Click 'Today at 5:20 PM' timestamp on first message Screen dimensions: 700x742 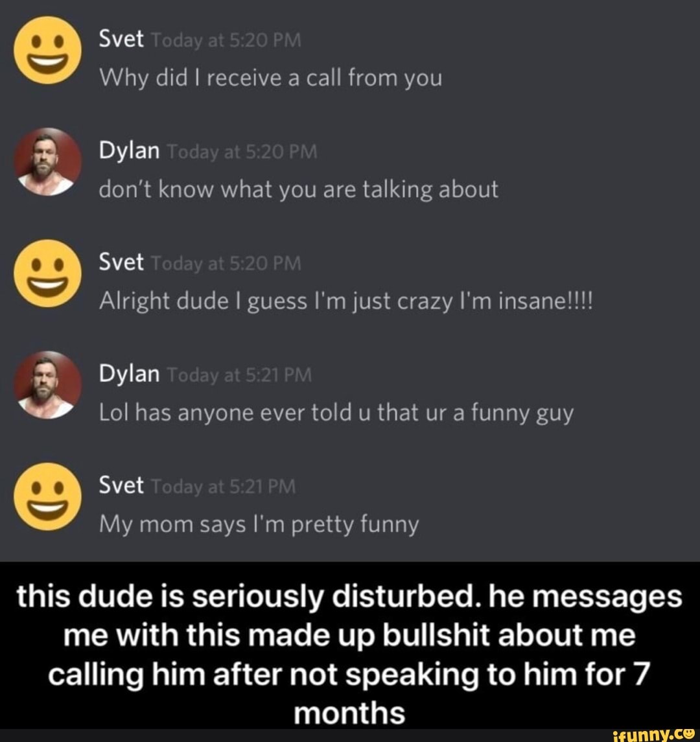(x=226, y=41)
